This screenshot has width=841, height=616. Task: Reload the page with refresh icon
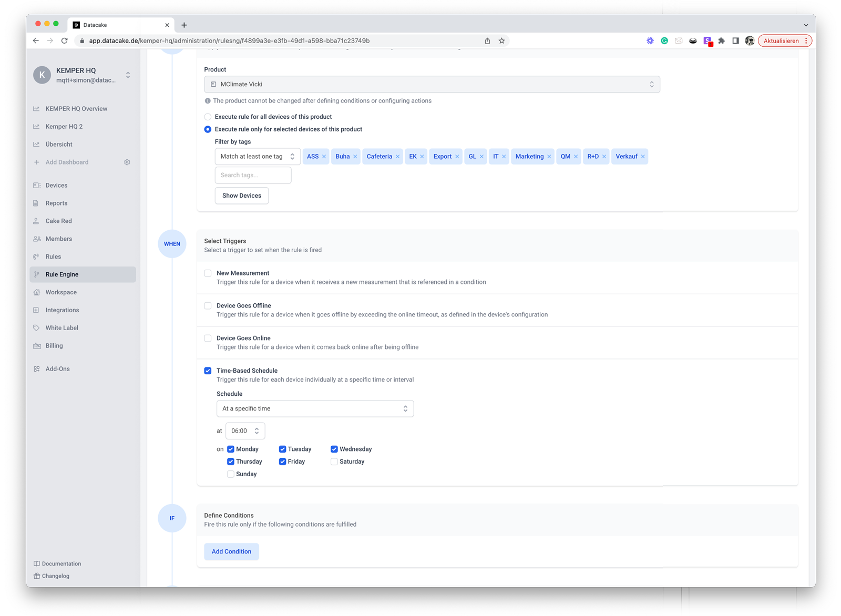coord(64,40)
